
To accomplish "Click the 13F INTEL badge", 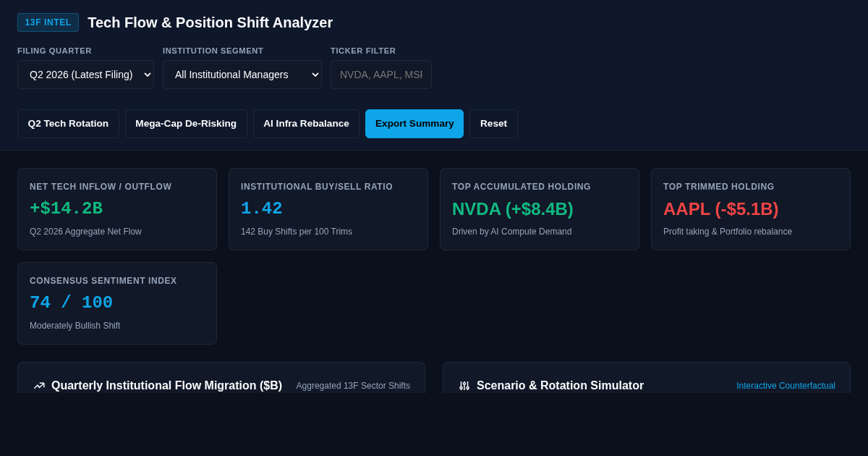I will [x=48, y=22].
